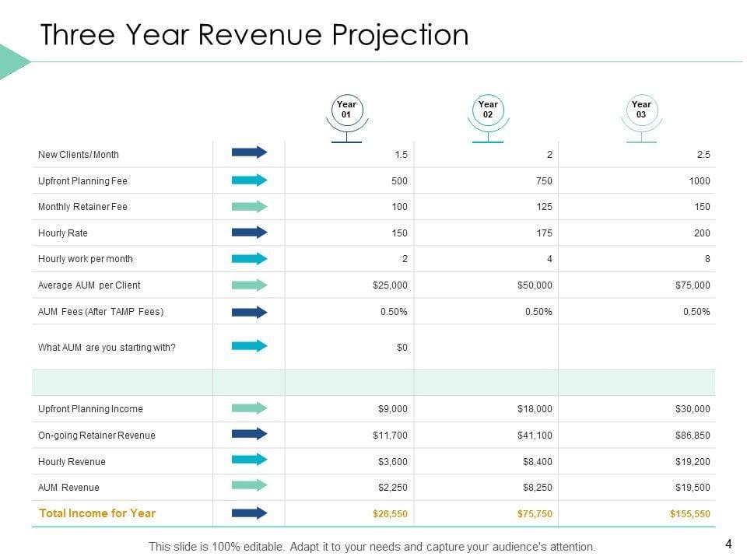Select the 100% editable footer text
The image size is (747, 560).
click(372, 547)
